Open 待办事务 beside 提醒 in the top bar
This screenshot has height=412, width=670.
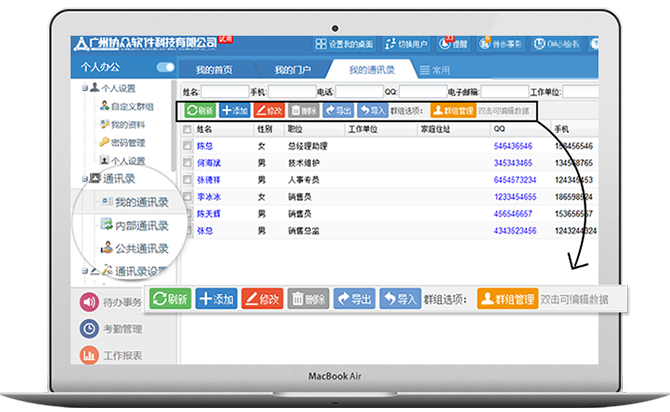(x=500, y=44)
